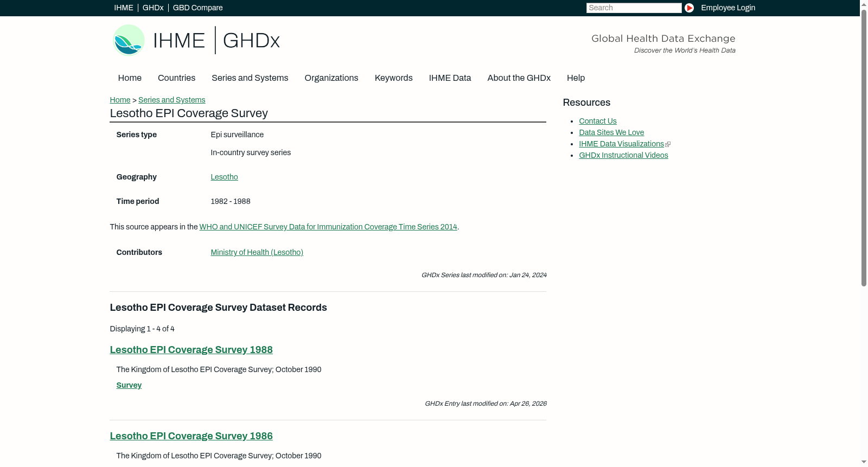
Task: Click the 'Time period' label
Action: pyautogui.click(x=137, y=201)
